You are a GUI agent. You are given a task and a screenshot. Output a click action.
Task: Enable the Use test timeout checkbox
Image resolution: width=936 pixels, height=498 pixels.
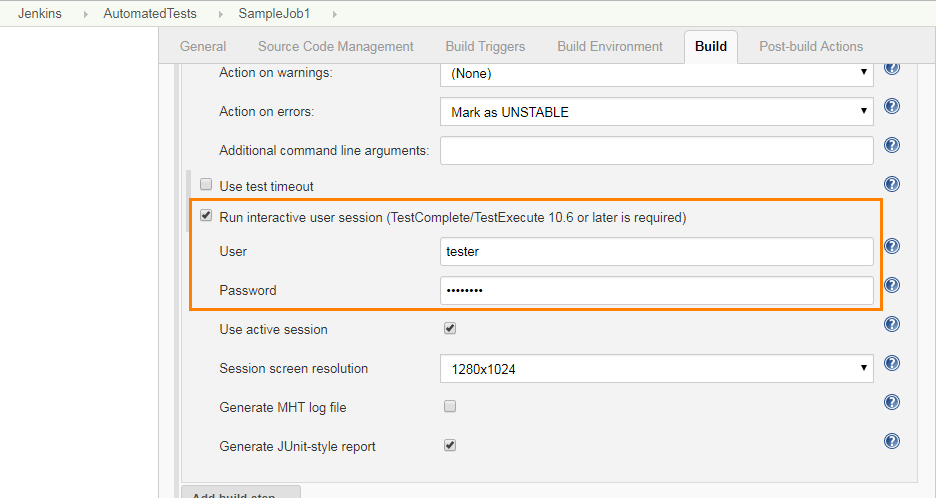[206, 184]
